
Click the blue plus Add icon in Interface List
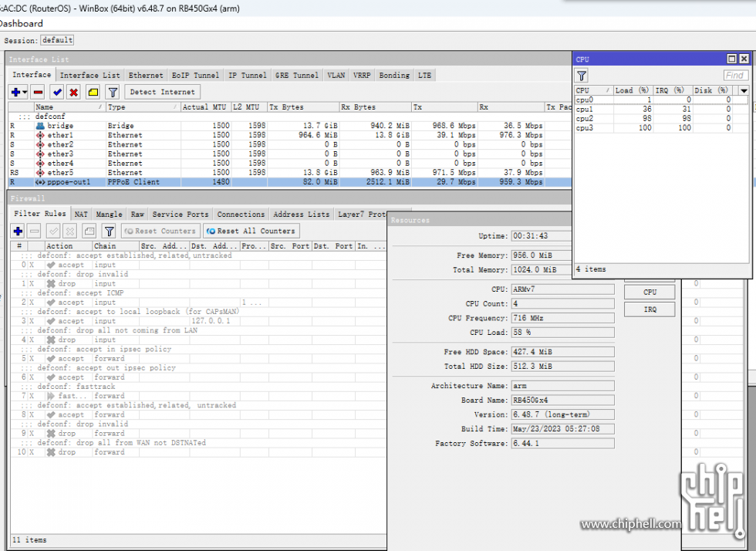pyautogui.click(x=16, y=92)
